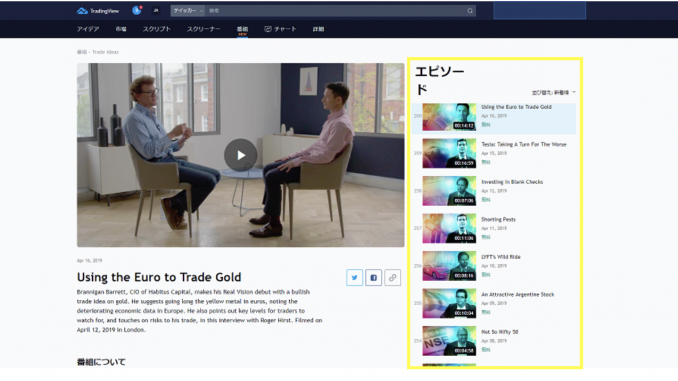Open the スクリプト menu
The image size is (678, 381).
pyautogui.click(x=157, y=29)
